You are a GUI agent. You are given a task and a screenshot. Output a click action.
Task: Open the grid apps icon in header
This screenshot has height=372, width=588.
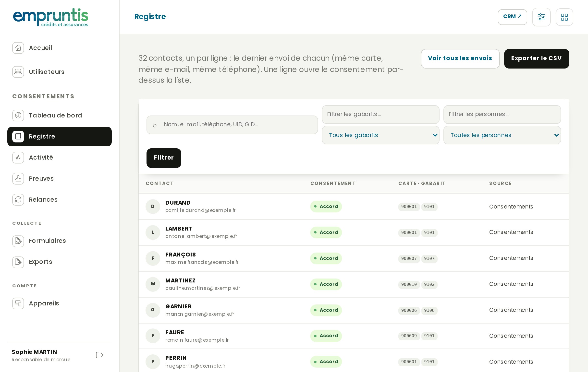click(564, 17)
